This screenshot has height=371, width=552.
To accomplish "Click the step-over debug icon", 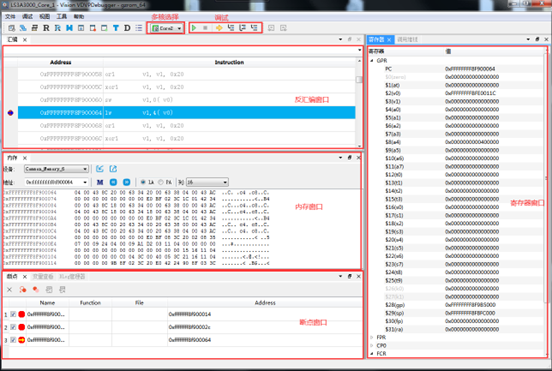I will (x=243, y=28).
